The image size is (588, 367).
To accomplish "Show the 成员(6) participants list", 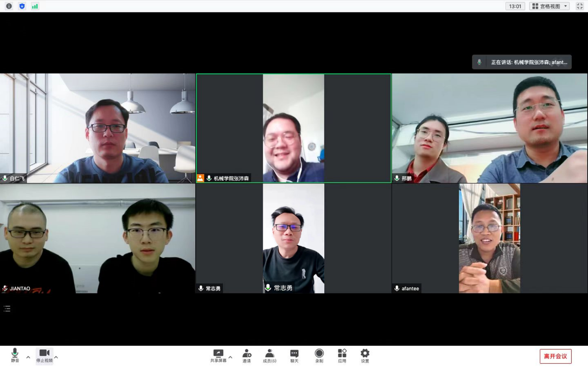I will 269,355.
